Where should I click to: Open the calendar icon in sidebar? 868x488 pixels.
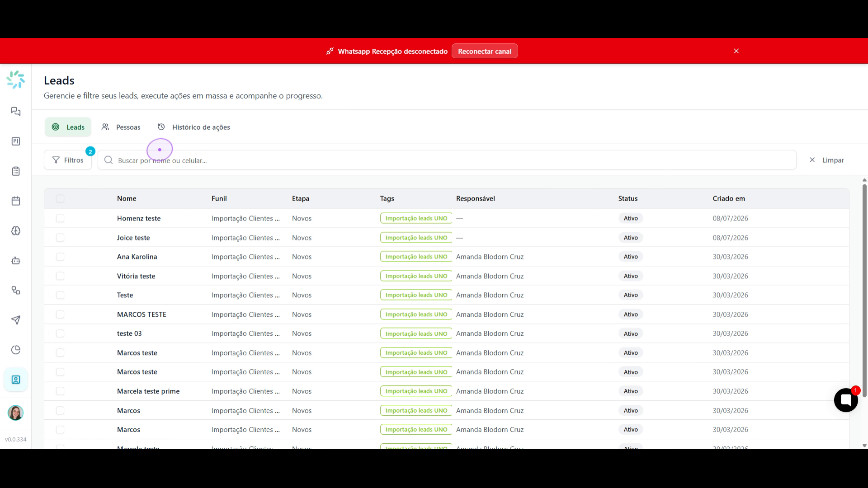(x=16, y=201)
